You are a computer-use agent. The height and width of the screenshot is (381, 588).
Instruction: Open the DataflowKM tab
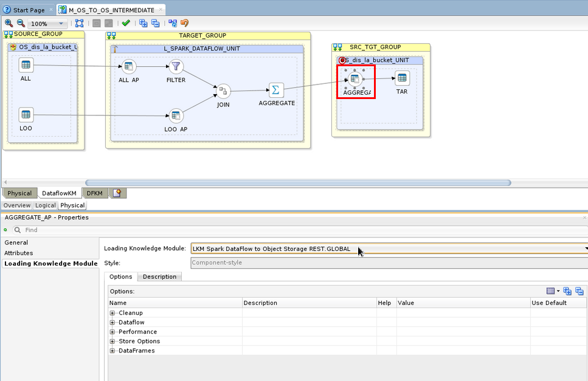[59, 193]
